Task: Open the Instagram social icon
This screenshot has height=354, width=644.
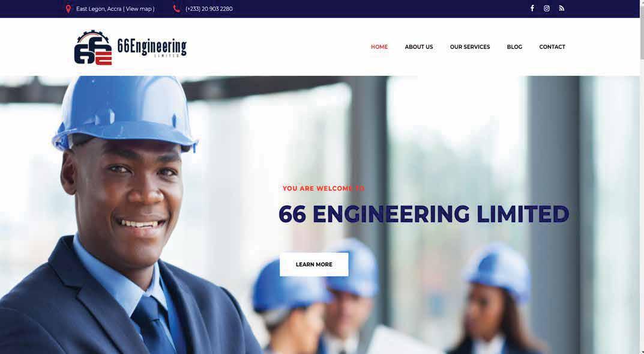Action: coord(547,8)
